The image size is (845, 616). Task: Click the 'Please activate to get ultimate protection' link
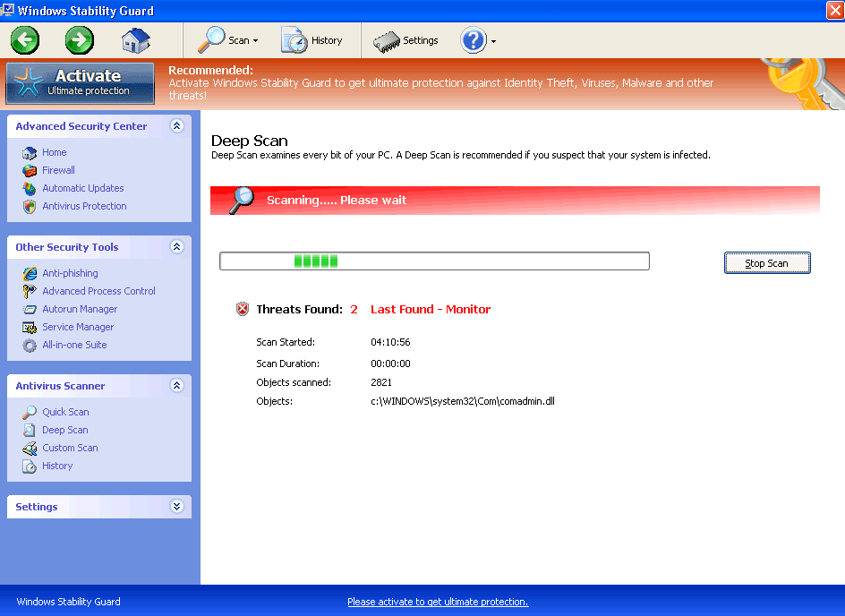tap(438, 602)
